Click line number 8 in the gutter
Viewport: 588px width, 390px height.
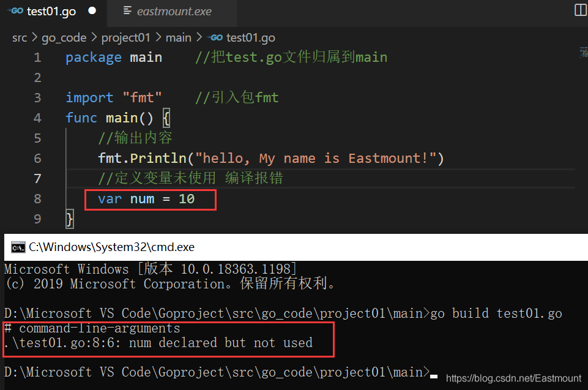coord(37,199)
